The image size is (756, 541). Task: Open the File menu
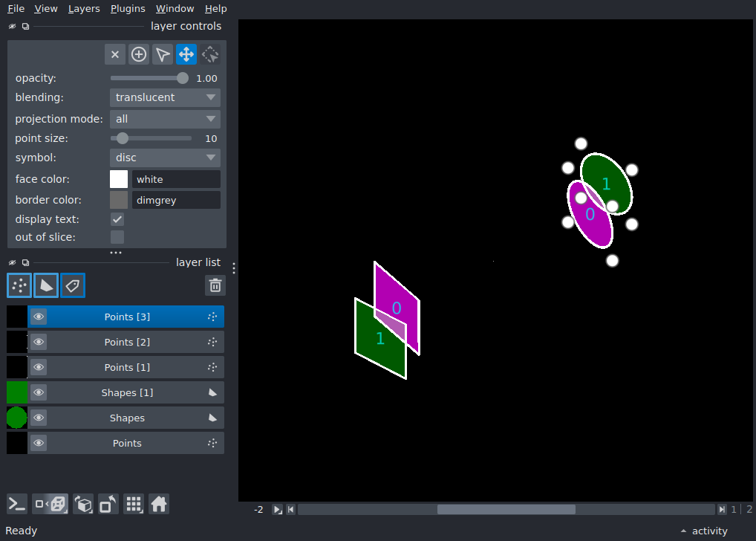16,9
